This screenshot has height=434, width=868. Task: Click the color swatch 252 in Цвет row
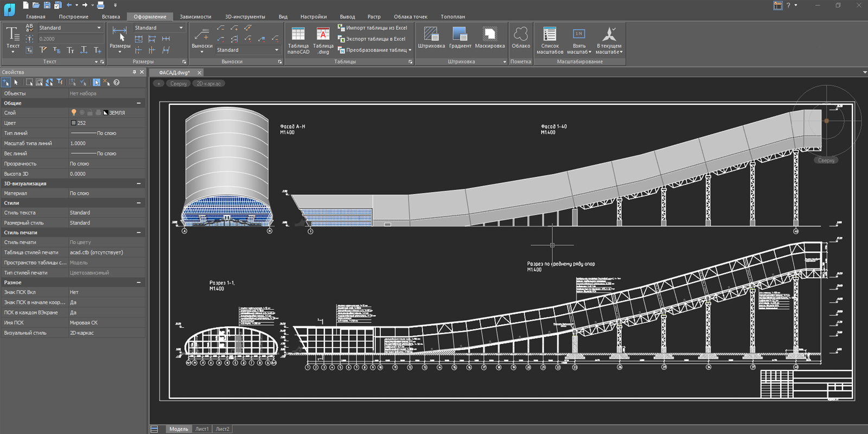tap(74, 123)
